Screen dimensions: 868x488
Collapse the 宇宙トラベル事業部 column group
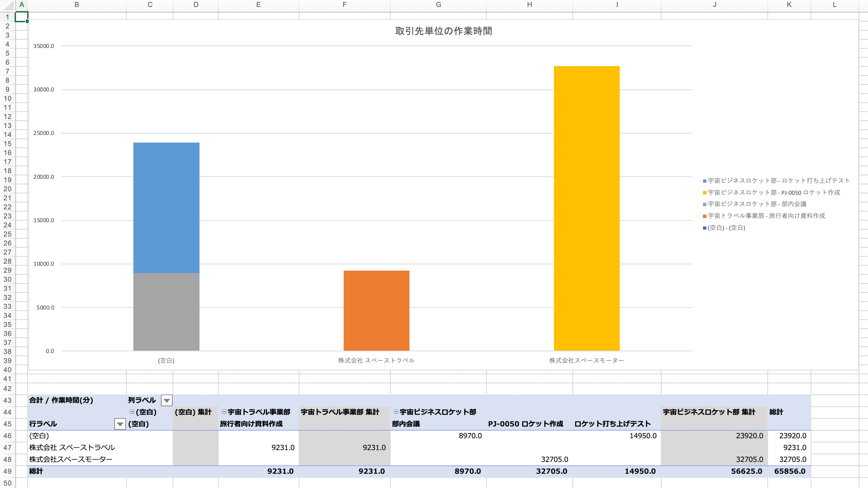[224, 412]
